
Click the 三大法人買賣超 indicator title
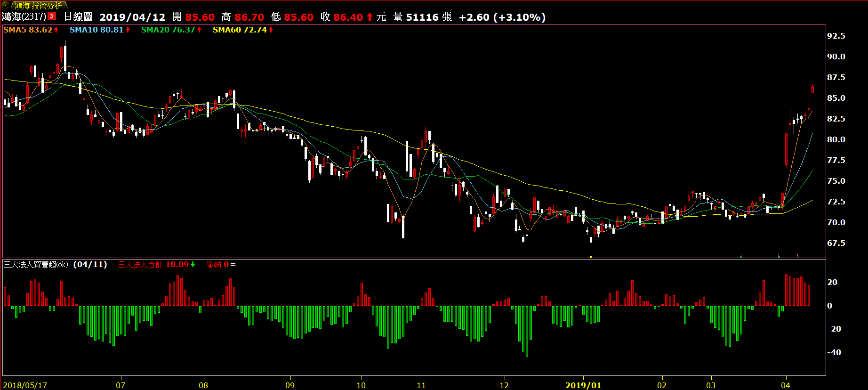36,265
